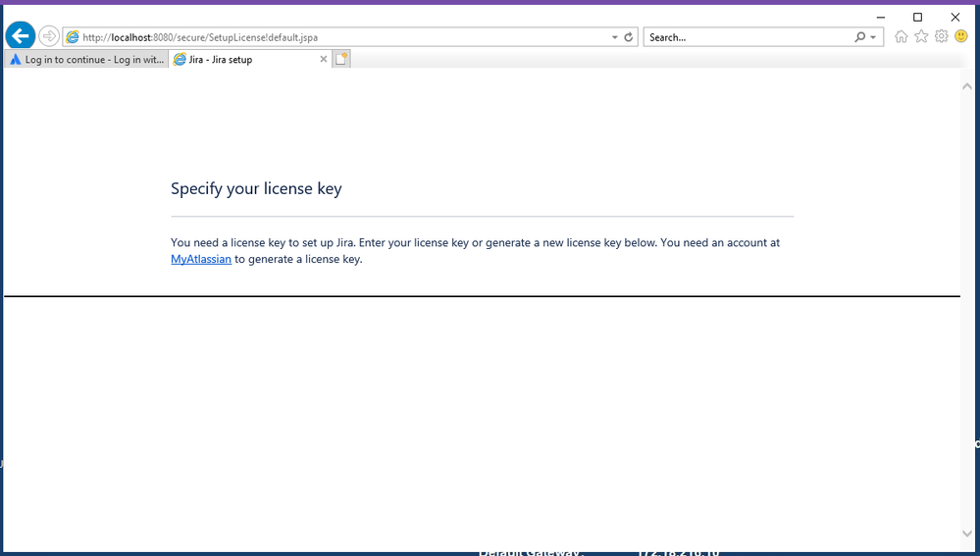Minimize the Internet Explorer window
Screen dimensions: 980x556
click(881, 18)
